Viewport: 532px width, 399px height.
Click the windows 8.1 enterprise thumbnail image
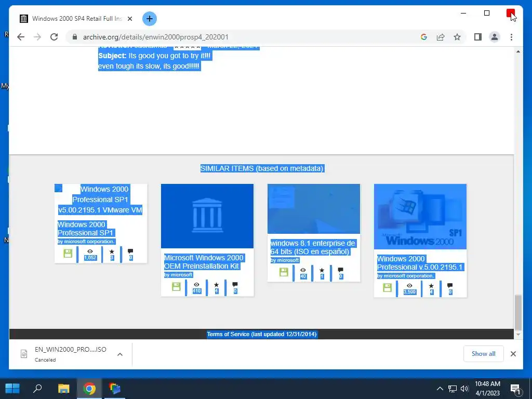[x=313, y=209]
